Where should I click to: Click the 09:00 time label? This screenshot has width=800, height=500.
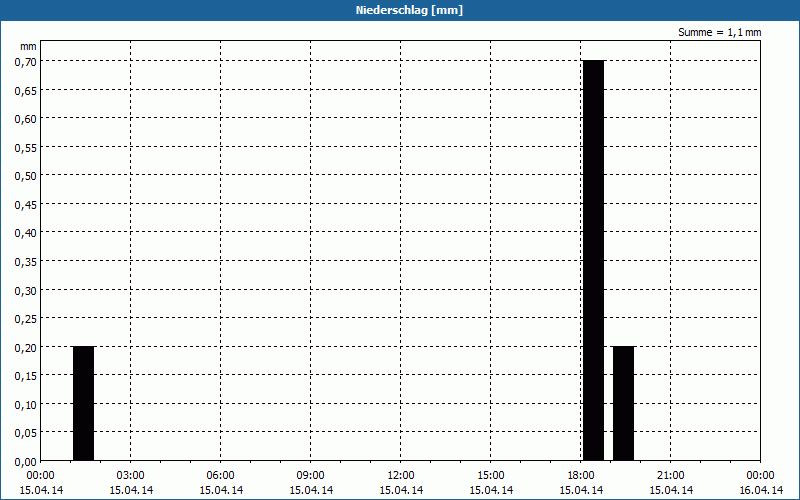point(311,476)
